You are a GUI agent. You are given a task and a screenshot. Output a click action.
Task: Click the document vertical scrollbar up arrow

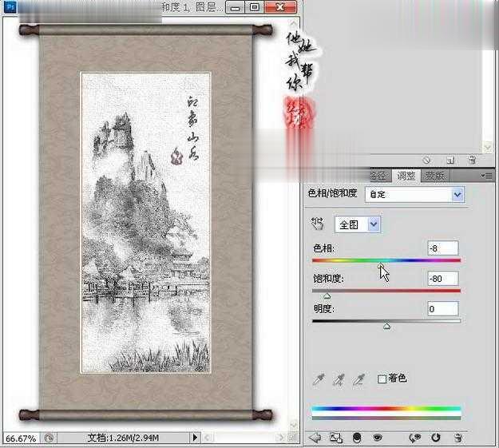click(294, 22)
